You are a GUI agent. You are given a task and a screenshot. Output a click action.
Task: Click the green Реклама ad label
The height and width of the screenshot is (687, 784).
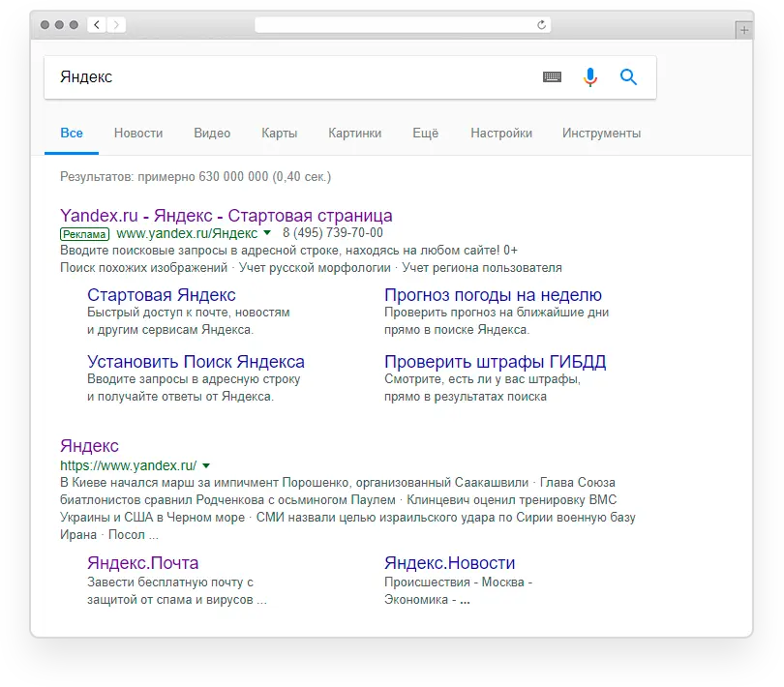pyautogui.click(x=84, y=233)
